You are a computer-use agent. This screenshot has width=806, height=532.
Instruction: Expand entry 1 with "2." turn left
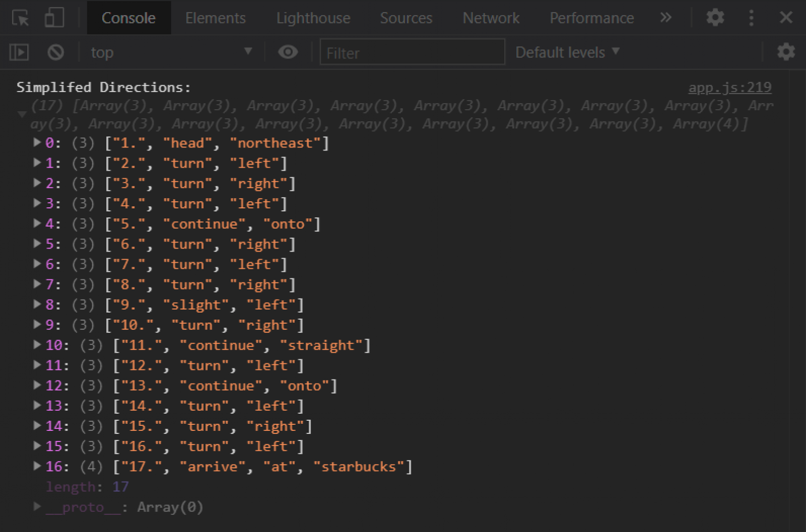click(x=37, y=163)
